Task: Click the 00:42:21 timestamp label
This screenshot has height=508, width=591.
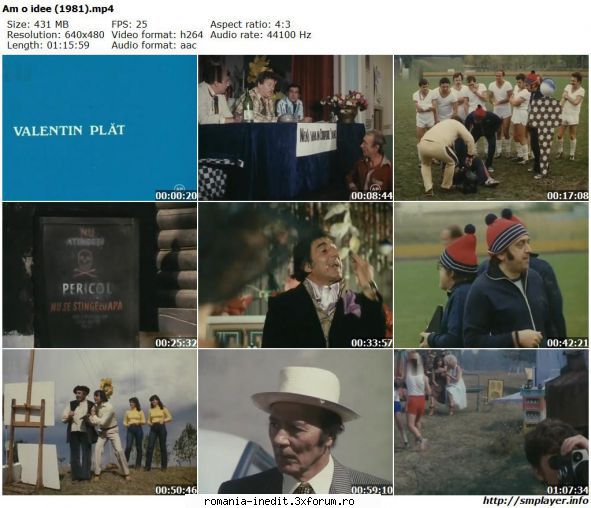Action: click(568, 343)
